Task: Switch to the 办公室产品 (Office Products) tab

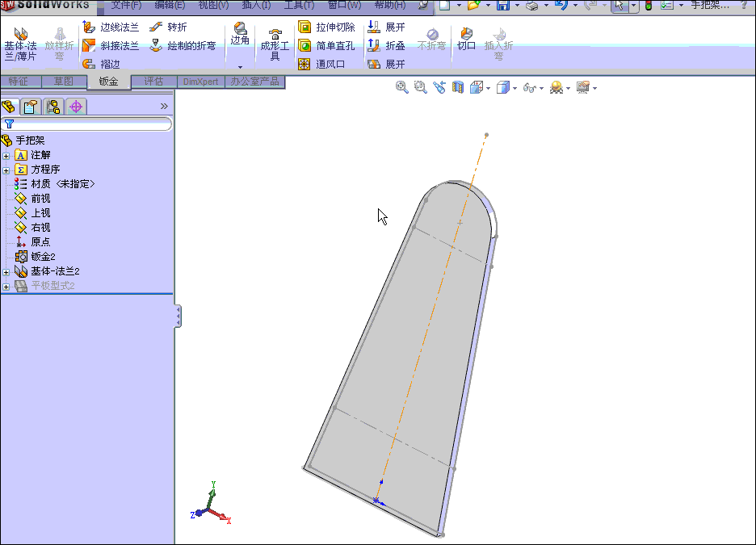Action: [254, 82]
